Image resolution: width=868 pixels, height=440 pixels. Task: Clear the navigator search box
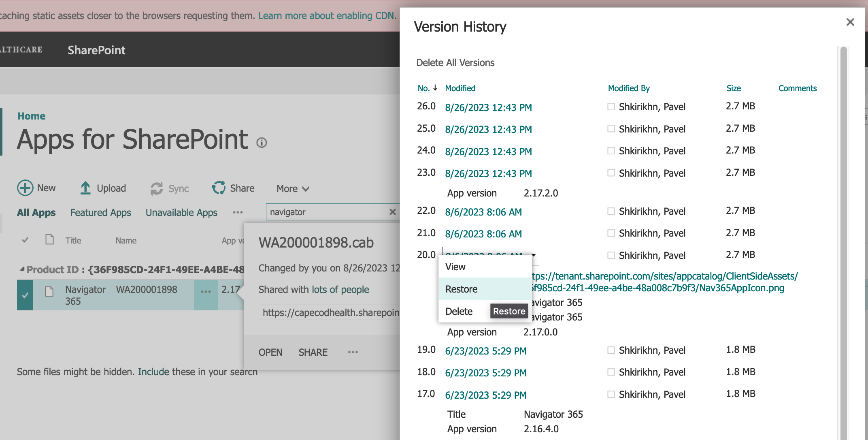click(x=392, y=212)
